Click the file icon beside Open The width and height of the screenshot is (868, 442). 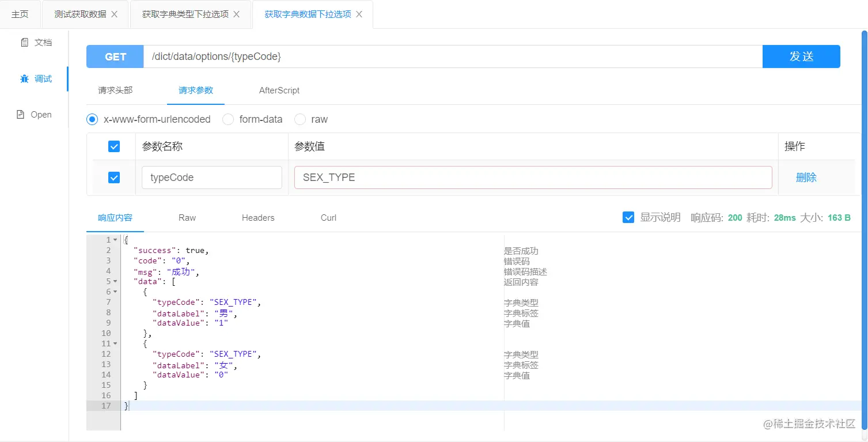tap(20, 115)
